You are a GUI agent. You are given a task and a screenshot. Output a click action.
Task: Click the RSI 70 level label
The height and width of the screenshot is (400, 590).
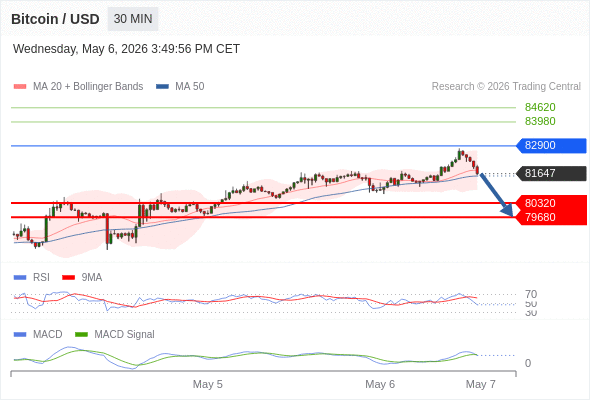tap(531, 294)
